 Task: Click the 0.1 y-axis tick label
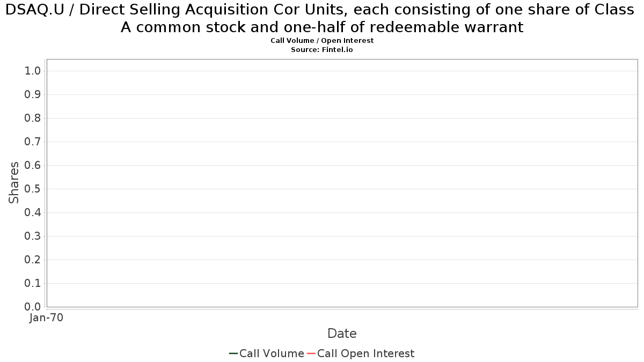click(x=33, y=283)
